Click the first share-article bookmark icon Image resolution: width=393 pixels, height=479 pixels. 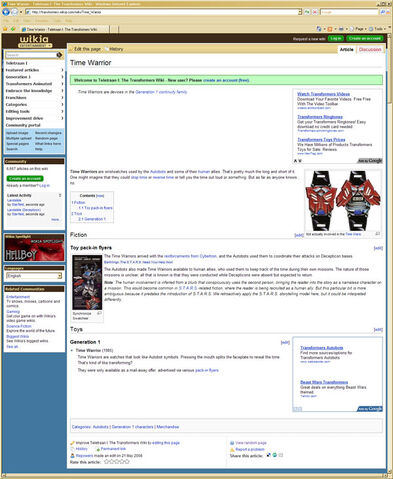click(269, 455)
